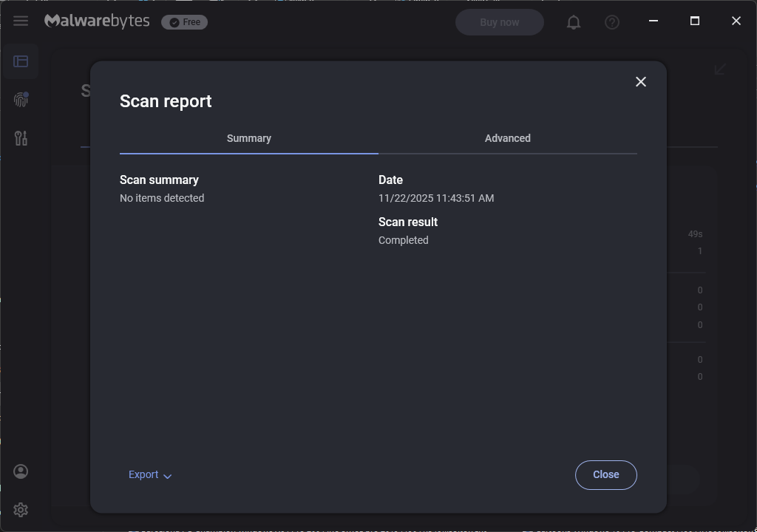The width and height of the screenshot is (757, 532).
Task: Click the collapse arrow icon behind the dialog
Action: [721, 69]
